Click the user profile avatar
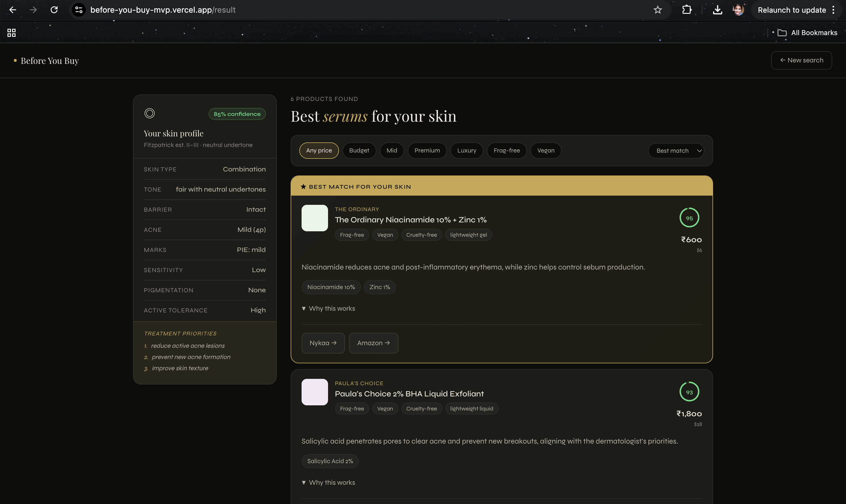 (x=738, y=10)
